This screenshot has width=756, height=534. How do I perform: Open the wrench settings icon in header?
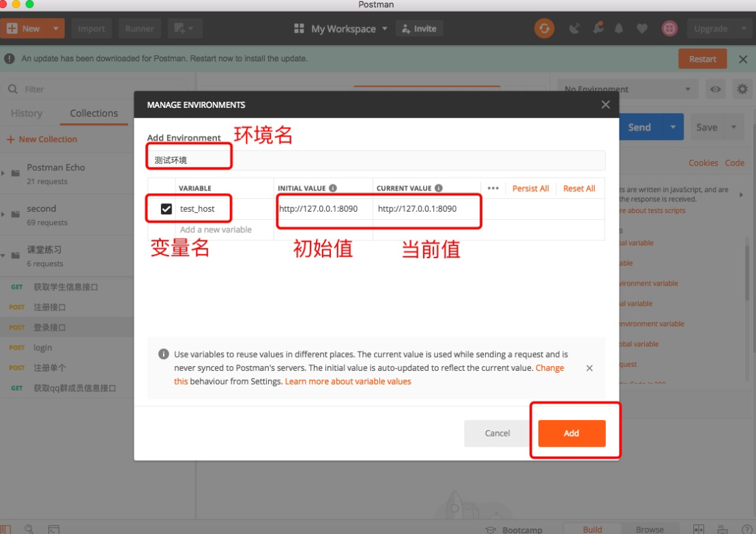coord(598,28)
